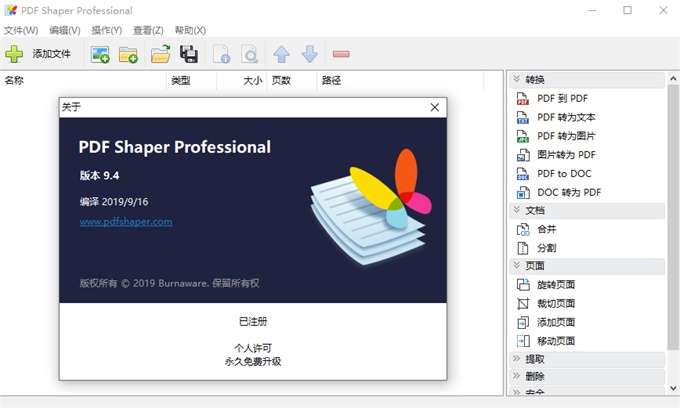This screenshot has height=408, width=680.
Task: Click the preview file magnifier icon
Action: point(249,54)
